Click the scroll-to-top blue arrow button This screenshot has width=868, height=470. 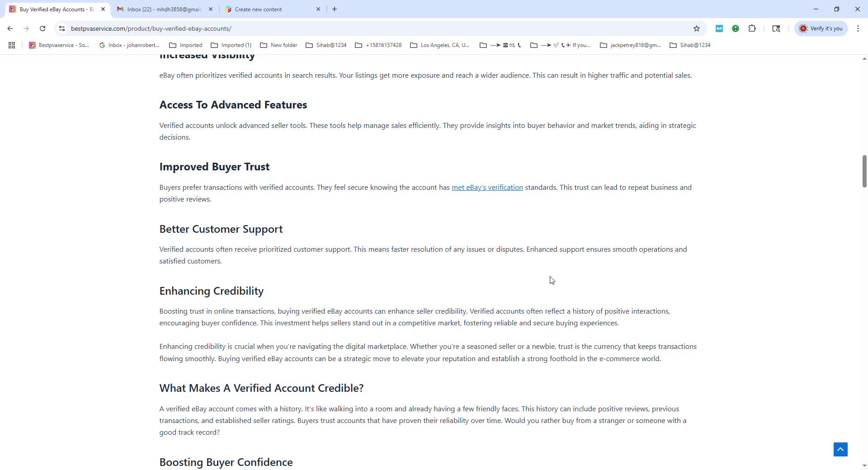(x=840, y=449)
